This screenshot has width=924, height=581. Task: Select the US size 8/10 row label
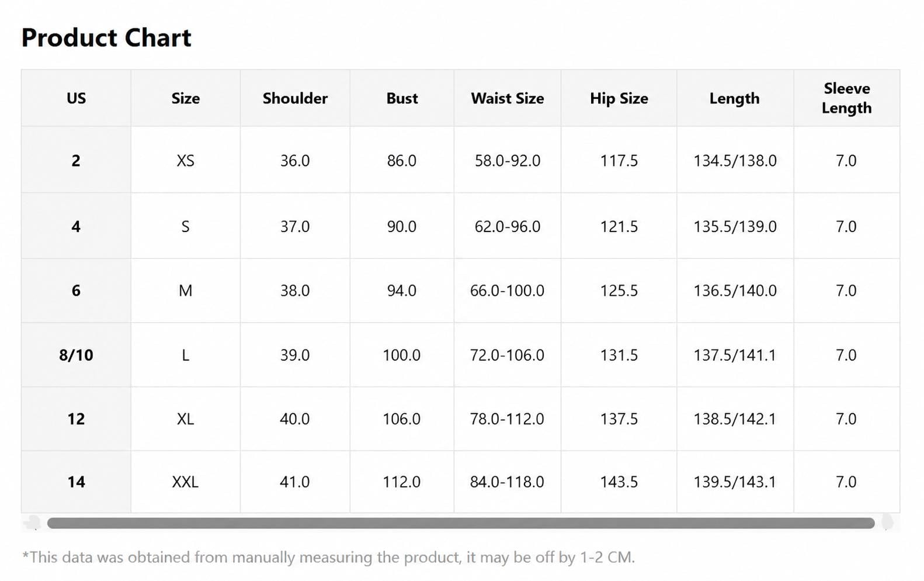[76, 355]
